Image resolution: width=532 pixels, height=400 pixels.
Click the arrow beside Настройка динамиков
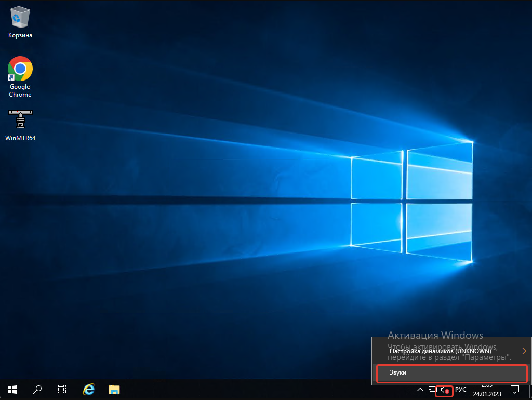[x=524, y=351]
